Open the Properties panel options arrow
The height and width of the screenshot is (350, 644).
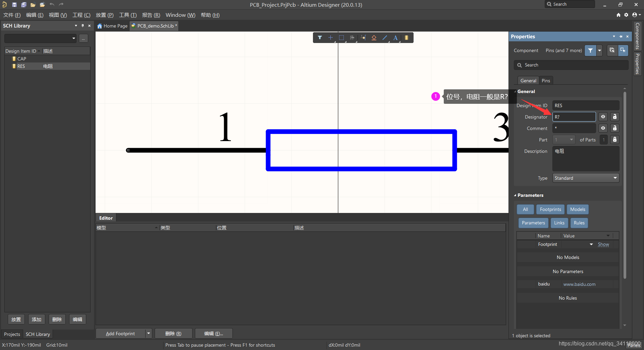614,36
